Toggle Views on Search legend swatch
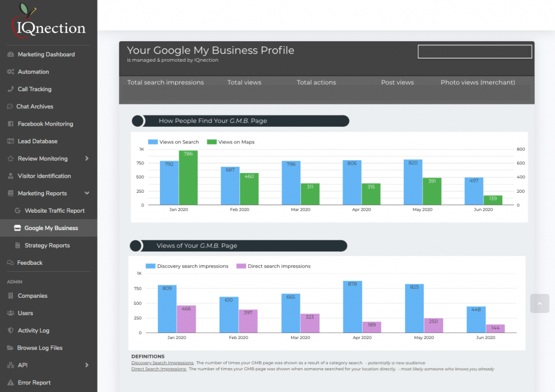Screen dimensions: 555x392 [x=153, y=142]
